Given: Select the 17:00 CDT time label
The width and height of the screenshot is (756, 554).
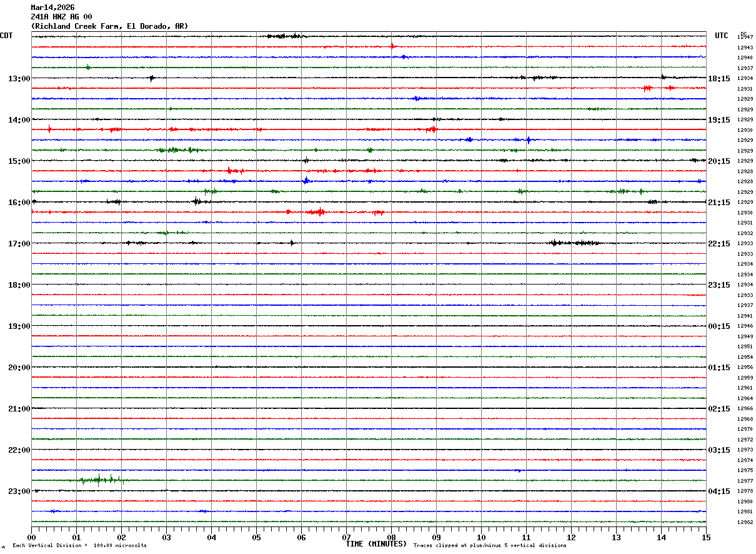Looking at the screenshot, I should click(x=19, y=243).
